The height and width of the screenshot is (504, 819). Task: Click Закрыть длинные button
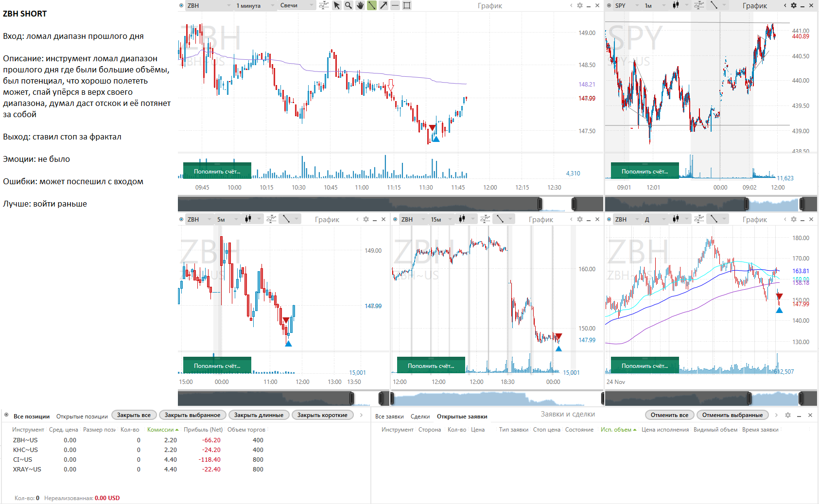point(259,415)
